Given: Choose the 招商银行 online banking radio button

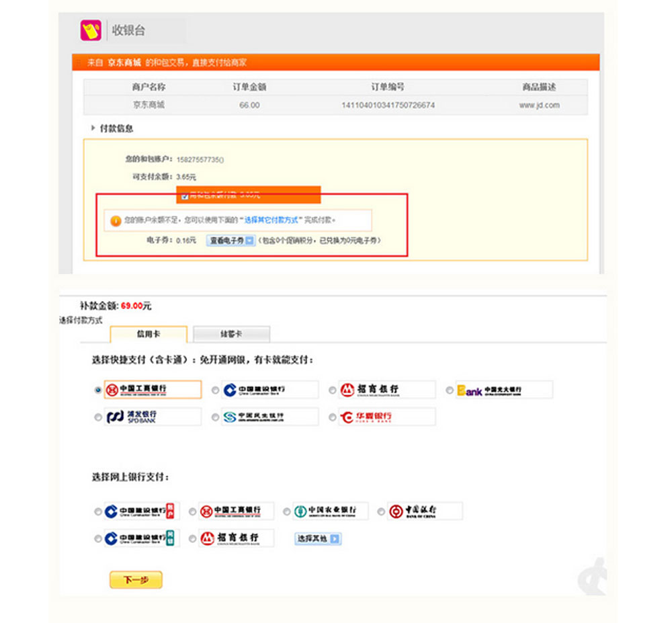Looking at the screenshot, I should [x=192, y=538].
